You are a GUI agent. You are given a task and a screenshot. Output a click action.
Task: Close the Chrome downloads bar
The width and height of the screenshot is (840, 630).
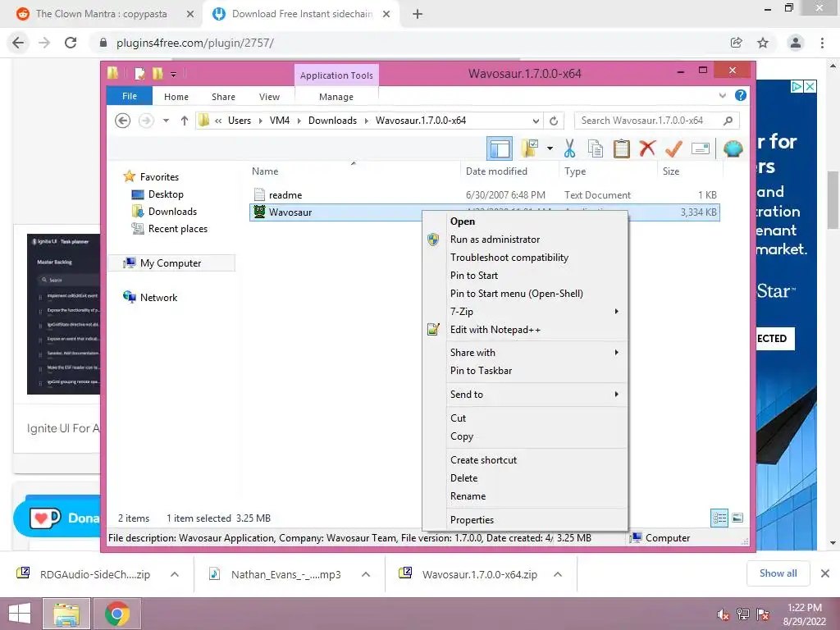tap(825, 573)
